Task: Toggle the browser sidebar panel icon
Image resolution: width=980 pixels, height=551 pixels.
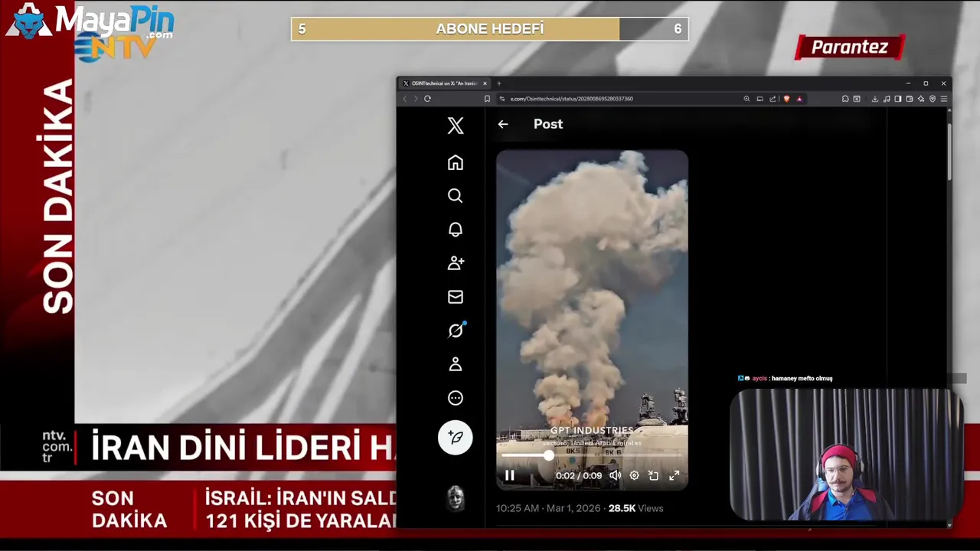Action: pos(898,99)
